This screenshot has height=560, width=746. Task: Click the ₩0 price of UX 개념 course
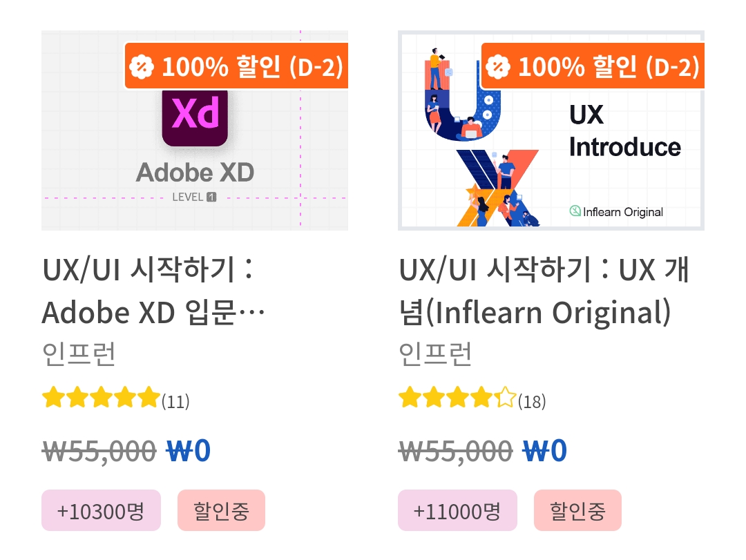coord(545,451)
